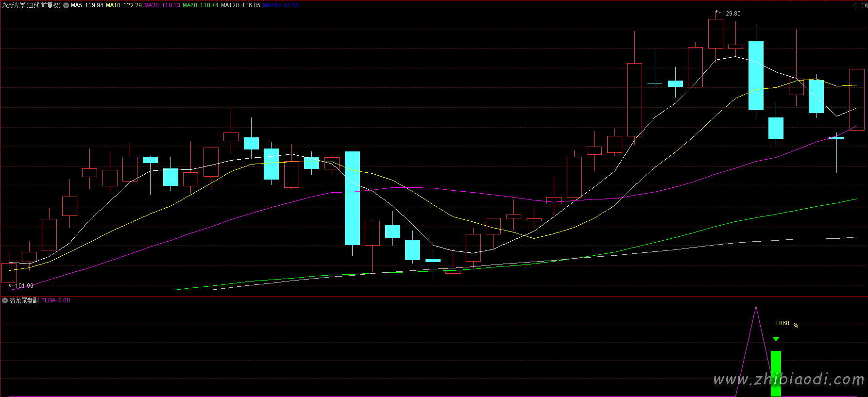Click the blue MA250 indicator label

[x=281, y=5]
